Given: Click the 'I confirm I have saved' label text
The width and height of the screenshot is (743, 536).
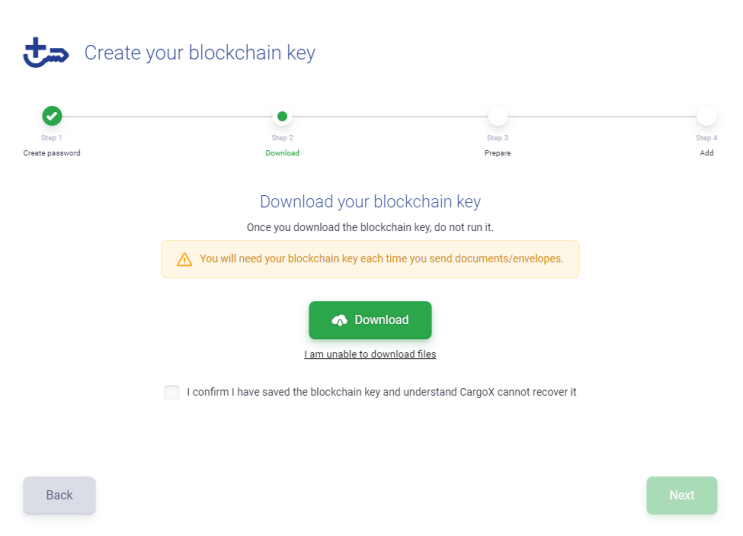Looking at the screenshot, I should click(382, 392).
